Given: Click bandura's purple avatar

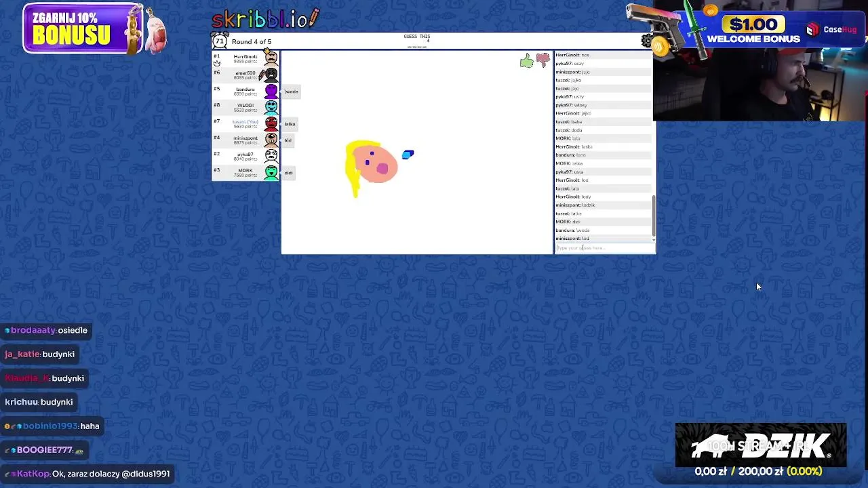Looking at the screenshot, I should point(271,90).
